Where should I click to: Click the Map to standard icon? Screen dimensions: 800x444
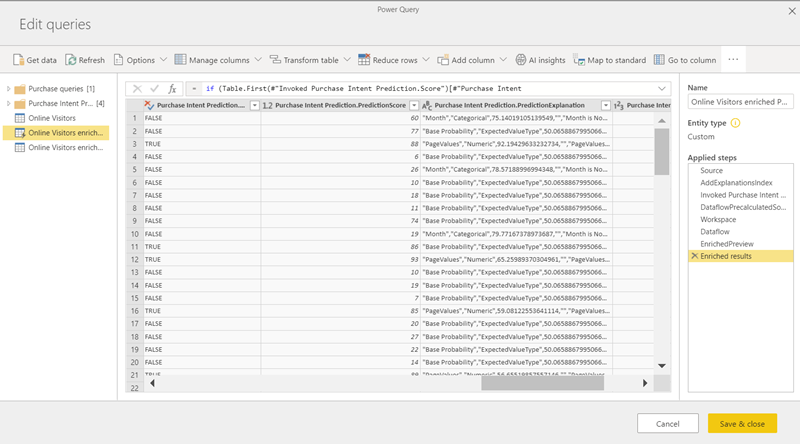(x=579, y=60)
